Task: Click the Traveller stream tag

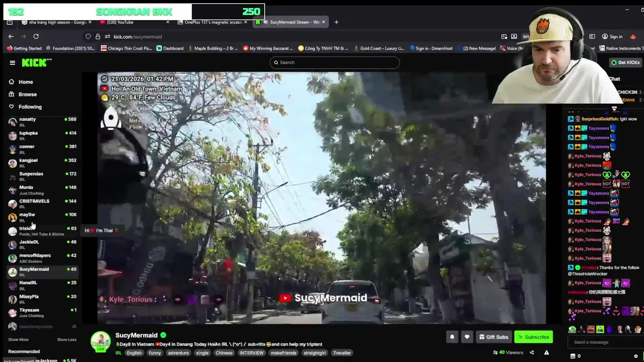Action: click(x=342, y=353)
